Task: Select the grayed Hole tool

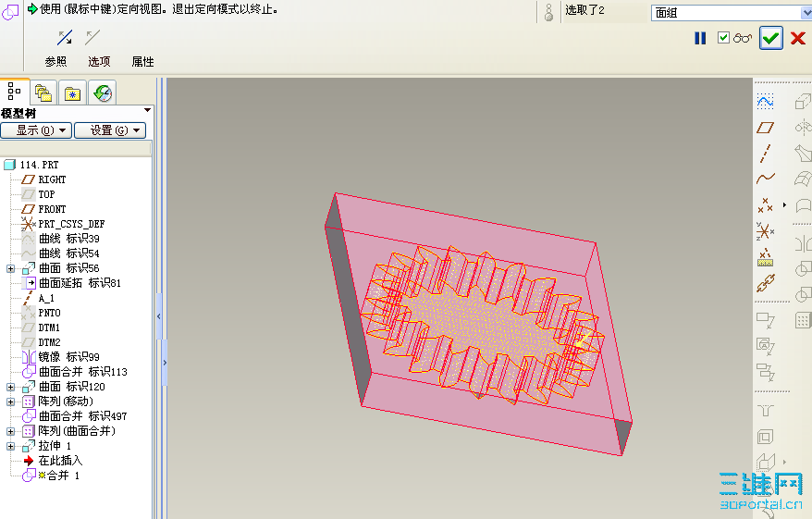Action: click(766, 410)
